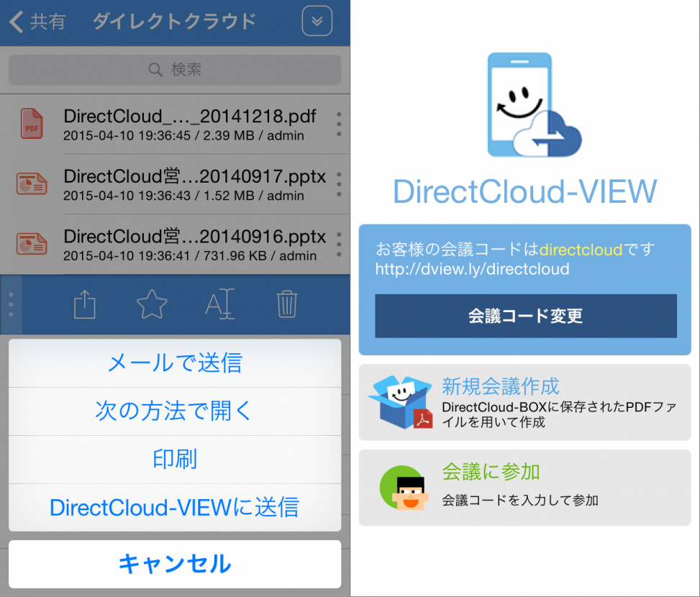Choose DirectCloud-VIEWに送信 option
The height and width of the screenshot is (597, 700).
(x=175, y=508)
